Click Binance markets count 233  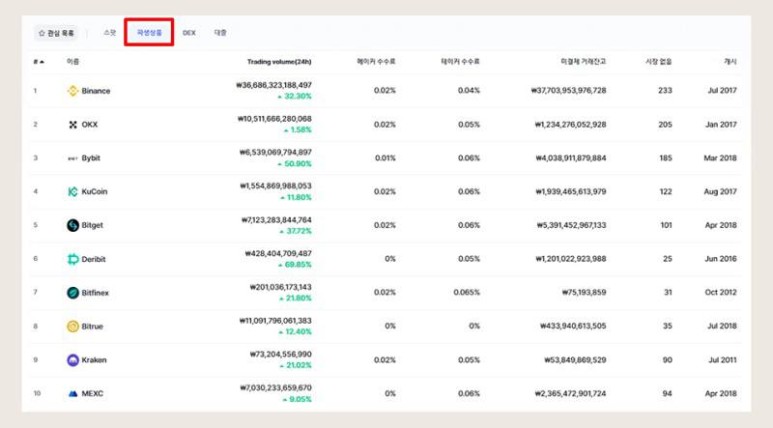(x=665, y=91)
